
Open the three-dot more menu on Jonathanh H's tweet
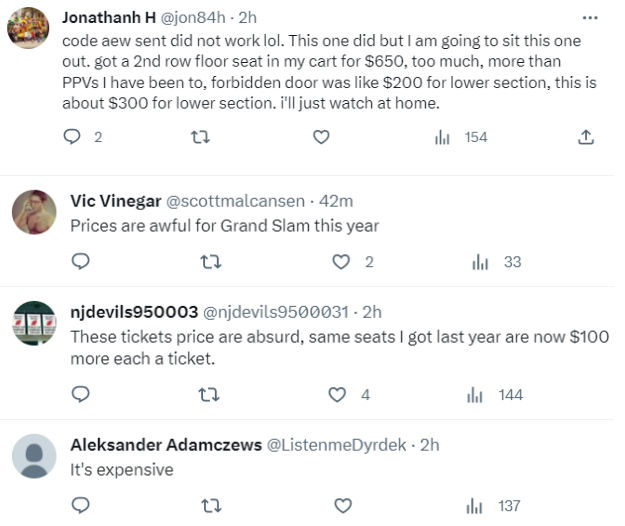tap(590, 18)
